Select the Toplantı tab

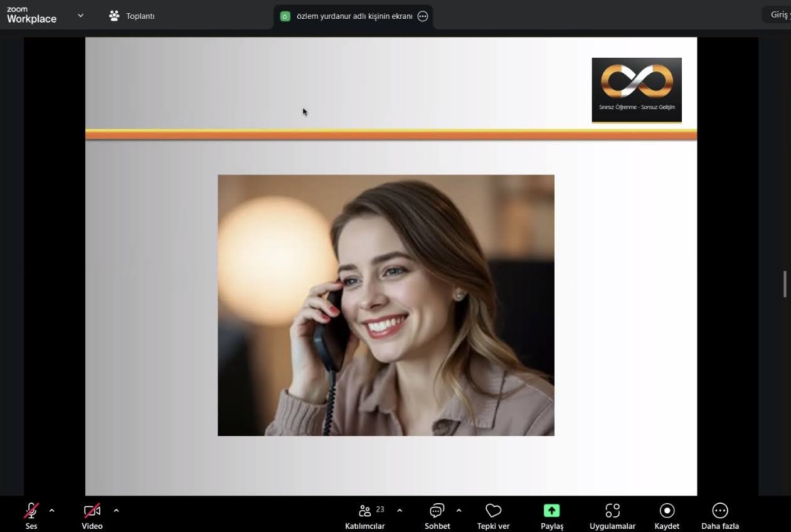[x=132, y=16]
